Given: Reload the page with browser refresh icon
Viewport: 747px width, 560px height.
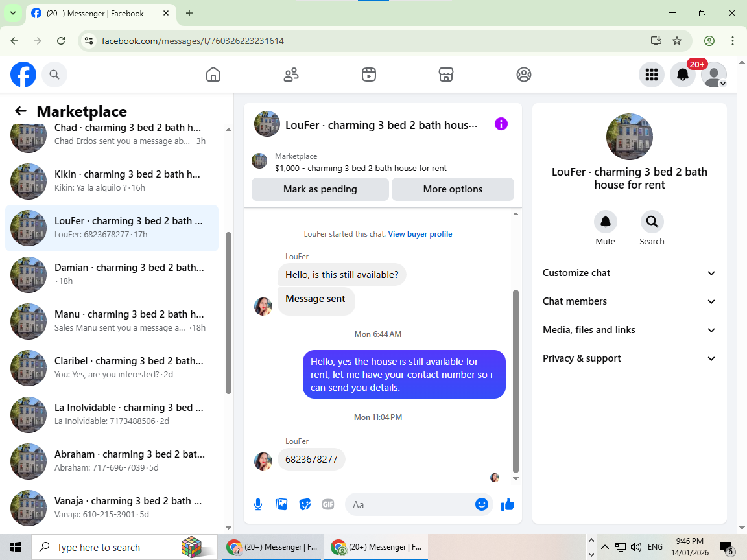Looking at the screenshot, I should click(61, 41).
